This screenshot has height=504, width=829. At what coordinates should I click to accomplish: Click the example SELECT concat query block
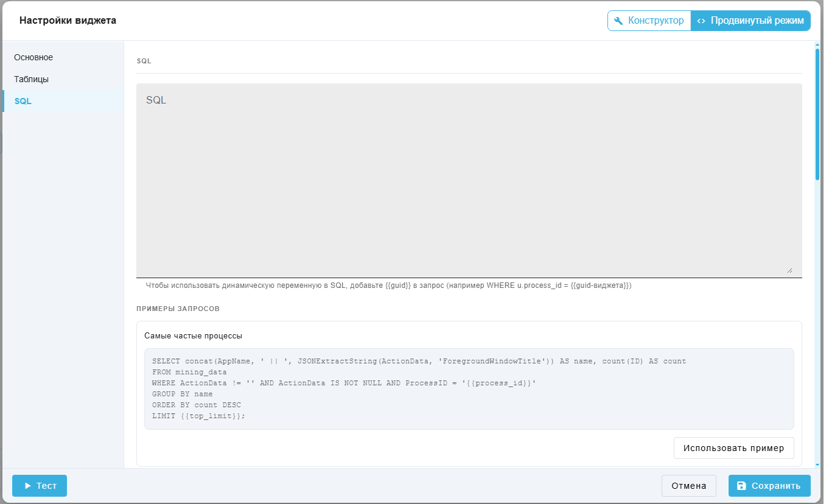point(469,389)
